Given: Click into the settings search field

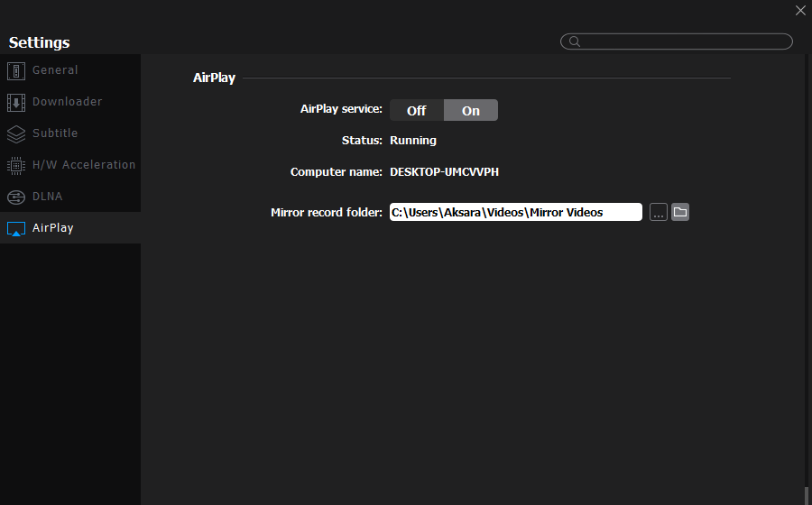Looking at the screenshot, I should tap(677, 41).
